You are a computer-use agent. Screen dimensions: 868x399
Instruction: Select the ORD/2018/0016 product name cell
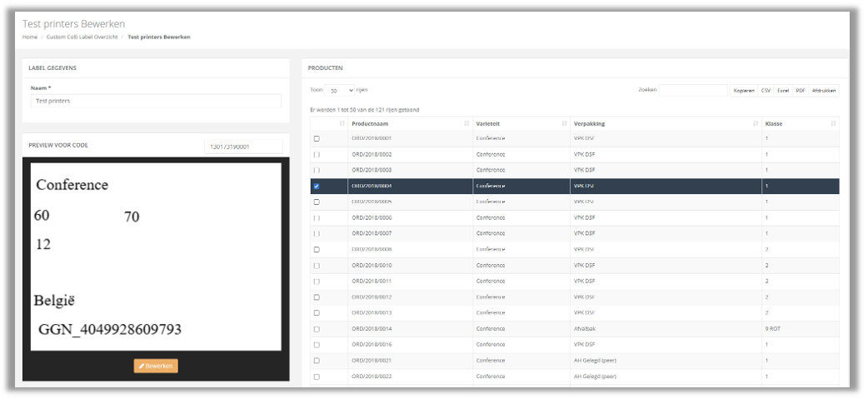click(410, 345)
